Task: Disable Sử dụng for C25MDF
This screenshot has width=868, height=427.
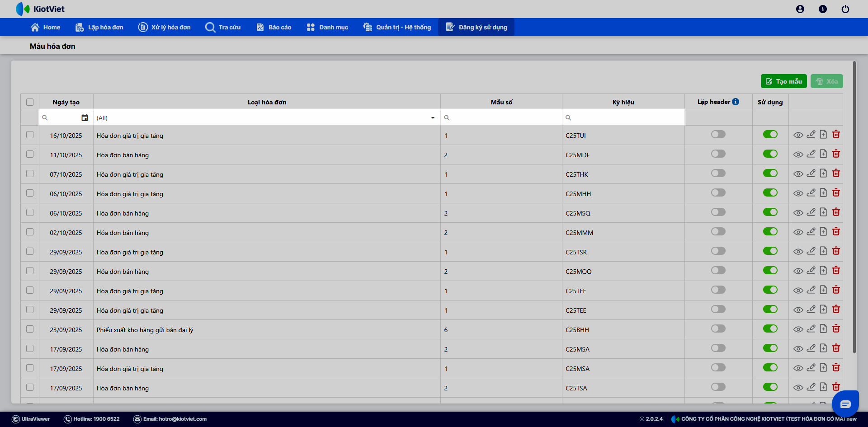Action: [770, 154]
